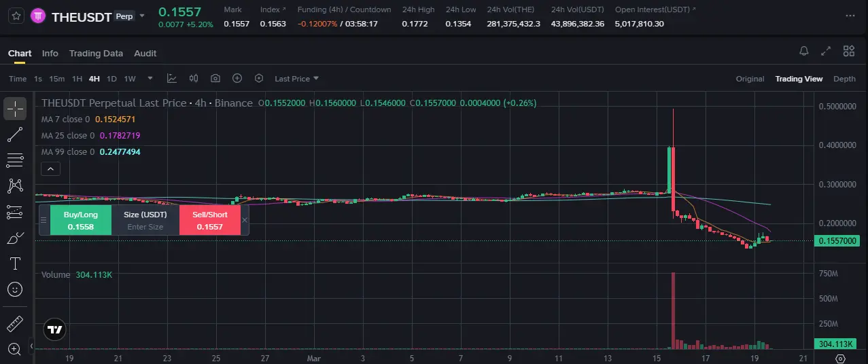
Task: Click Open Interest(USDT) link
Action: pyautogui.click(x=655, y=10)
